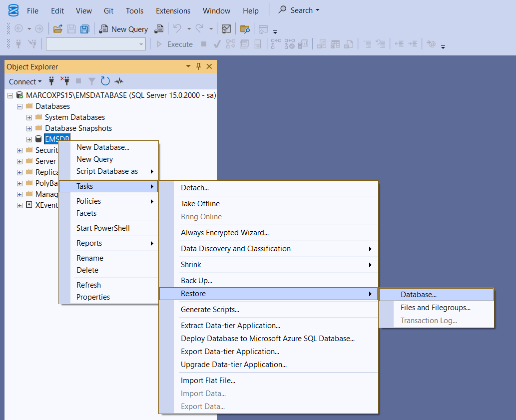The image size is (516, 420).
Task: Open Activity Monitor from Object Explorer toolbar
Action: tap(119, 81)
